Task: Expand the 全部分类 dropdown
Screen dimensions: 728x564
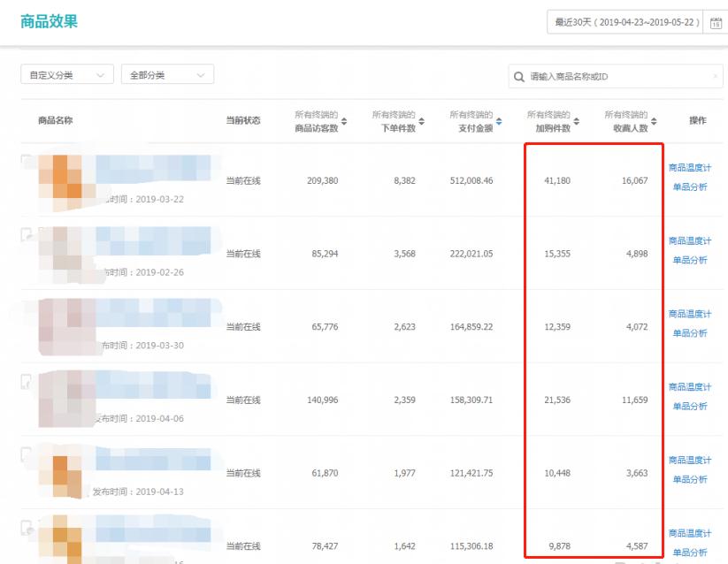Action: (x=167, y=74)
